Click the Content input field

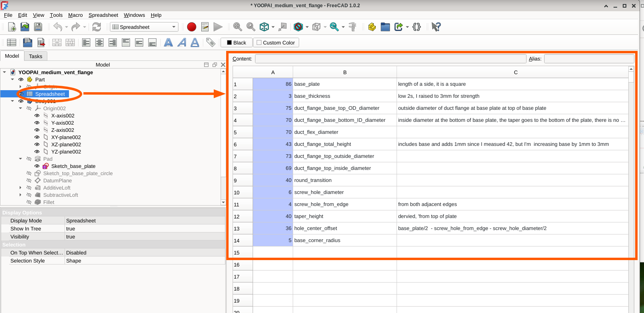coord(390,59)
